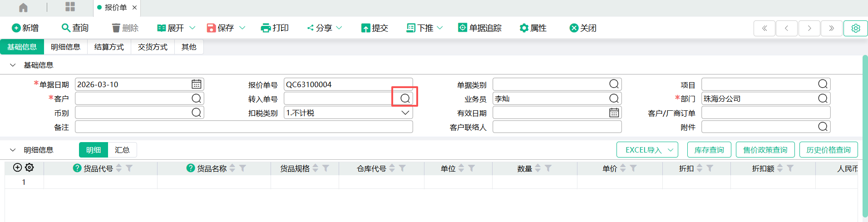868x222 pixels.
Task: Add row with plus icon in grid
Action: (x=17, y=168)
